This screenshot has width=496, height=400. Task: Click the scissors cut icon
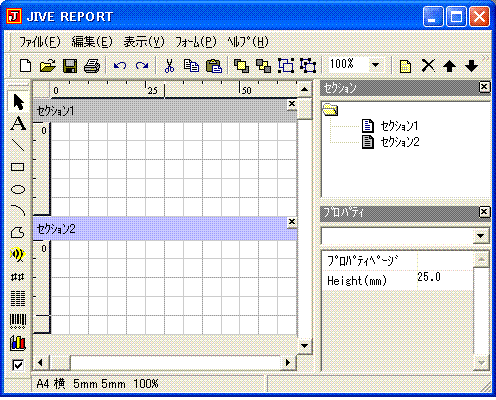pos(170,65)
